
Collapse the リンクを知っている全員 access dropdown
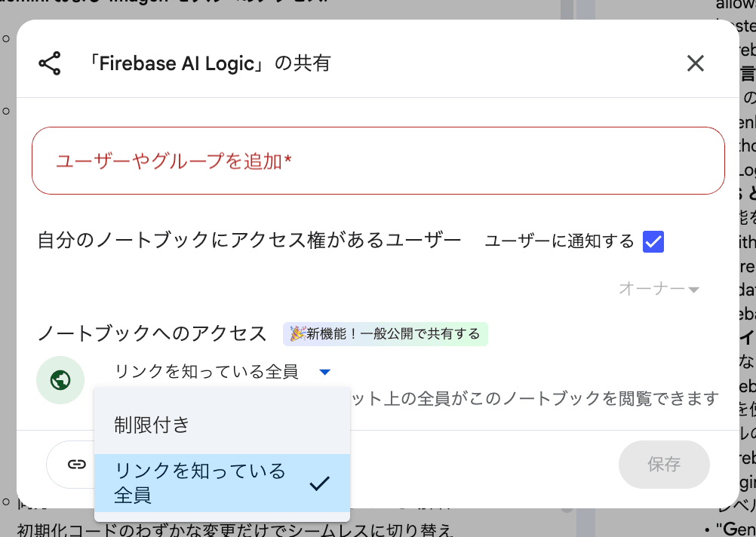coord(223,372)
